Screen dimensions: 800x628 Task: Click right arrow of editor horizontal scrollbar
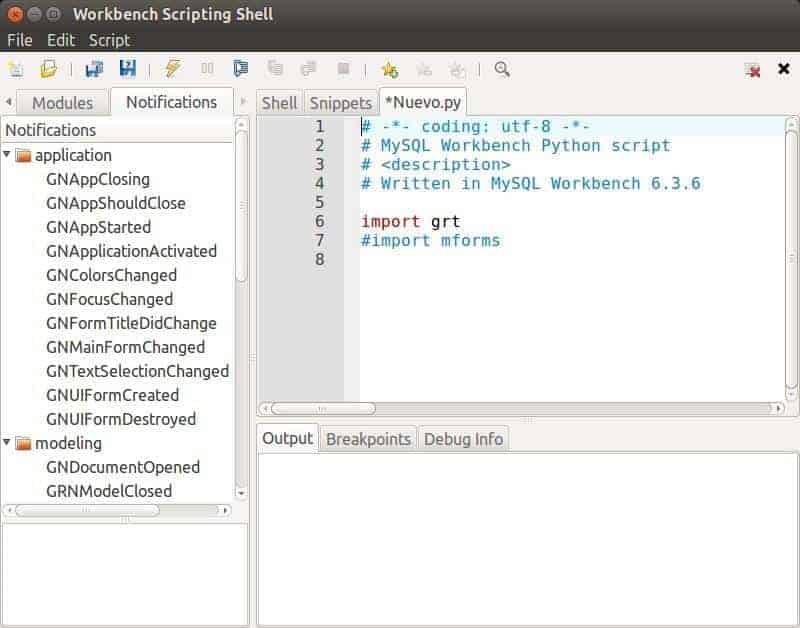click(x=779, y=408)
